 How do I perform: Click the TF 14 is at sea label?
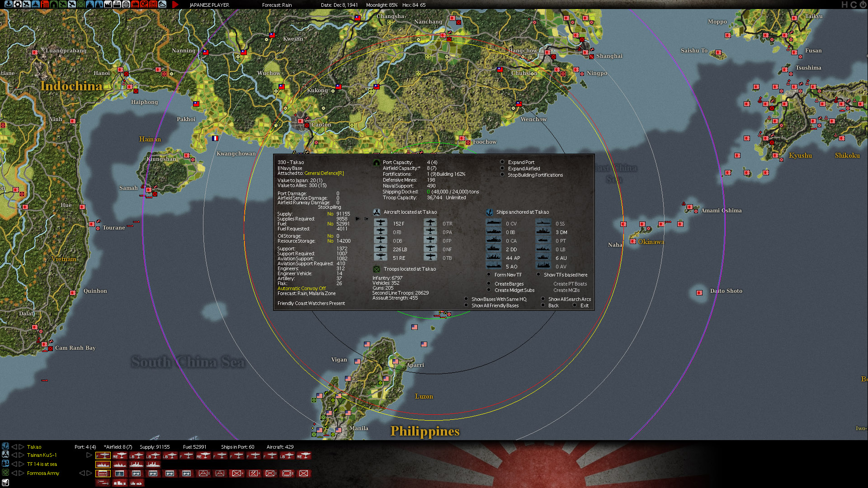click(x=42, y=464)
